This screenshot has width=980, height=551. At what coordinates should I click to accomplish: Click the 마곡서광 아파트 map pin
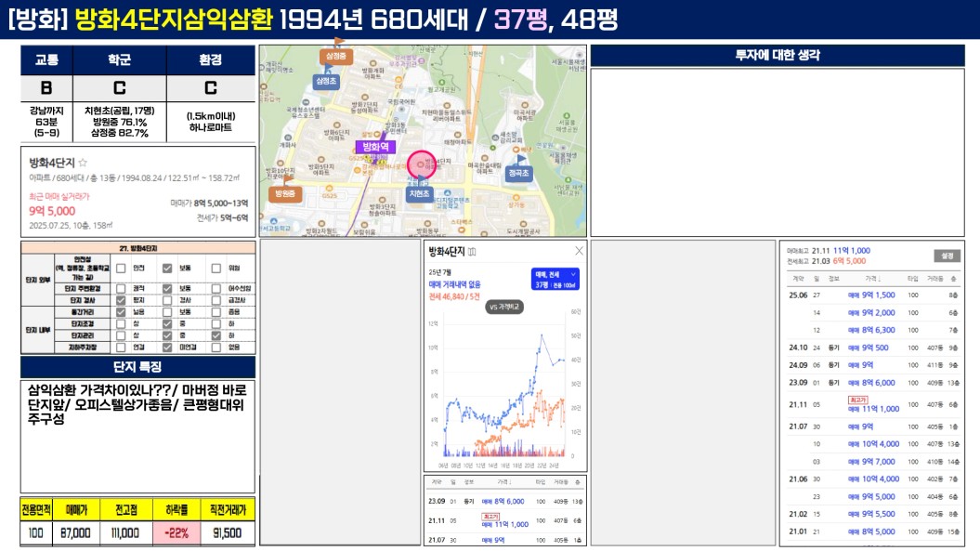coord(524,104)
